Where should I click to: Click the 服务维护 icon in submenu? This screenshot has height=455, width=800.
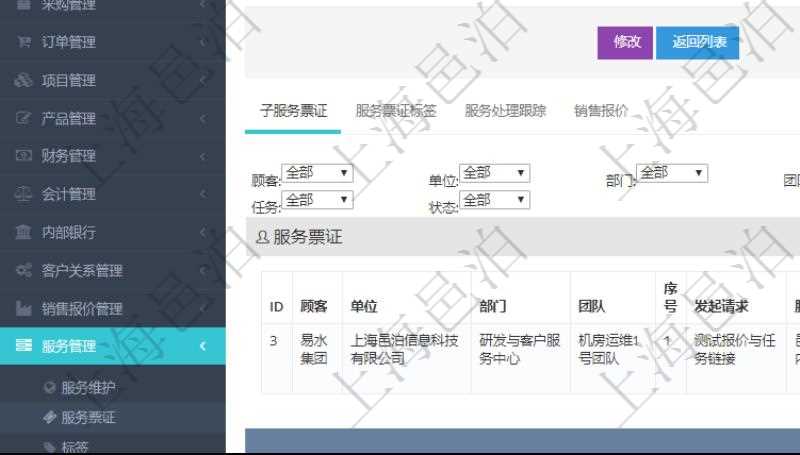coord(49,388)
